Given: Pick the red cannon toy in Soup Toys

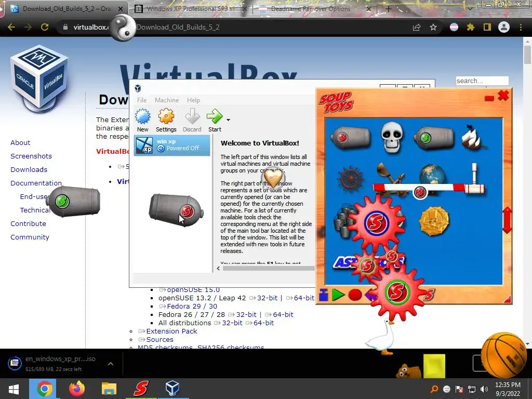Looking at the screenshot, I should tap(350, 137).
